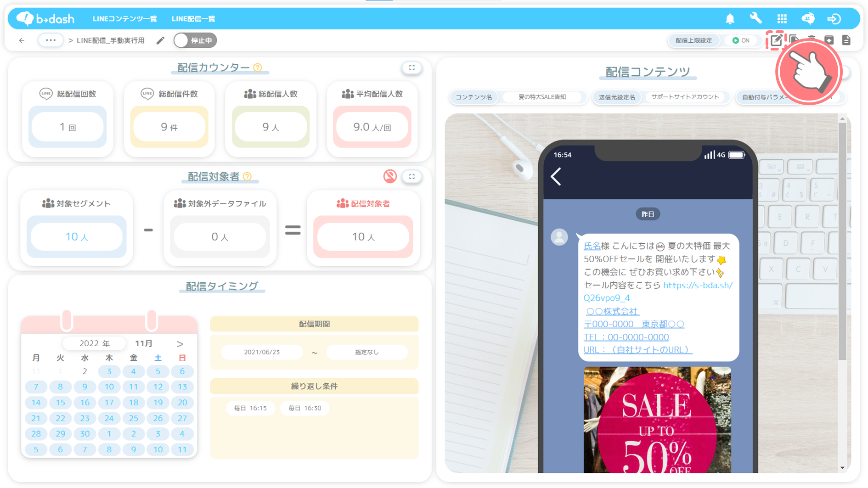The image size is (868, 488).
Task: Click the b→dash logo
Action: pos(45,18)
